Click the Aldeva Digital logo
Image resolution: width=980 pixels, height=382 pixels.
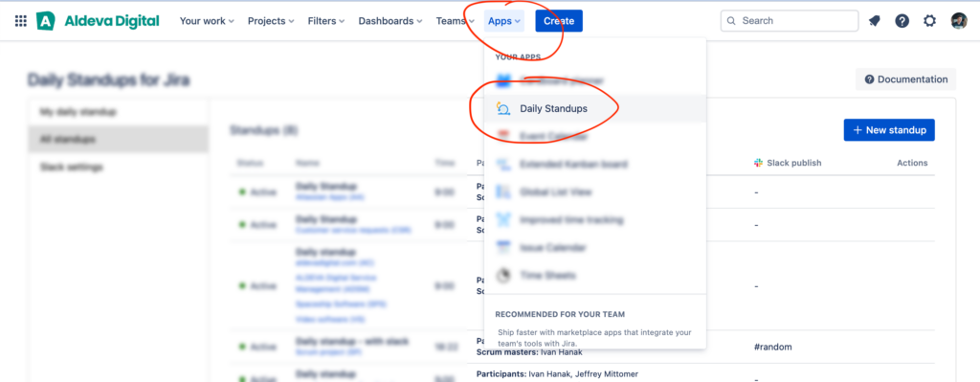tap(99, 21)
